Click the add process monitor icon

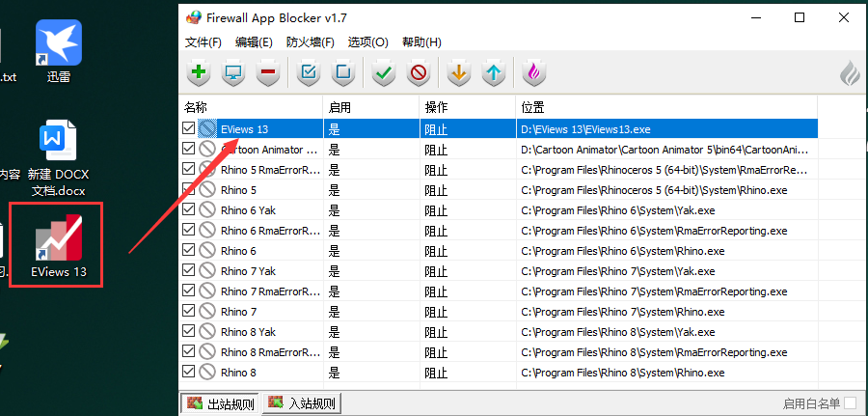pos(232,72)
